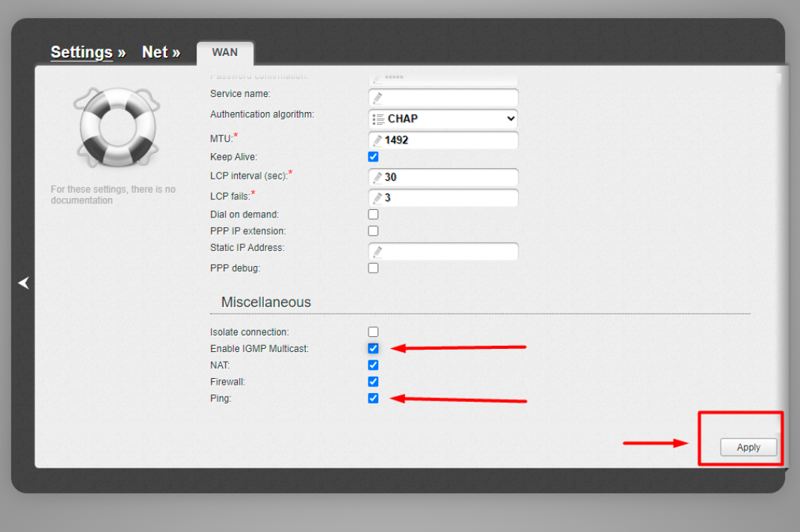The image size is (800, 532).
Task: Click the life preserver help icon
Action: click(x=117, y=126)
